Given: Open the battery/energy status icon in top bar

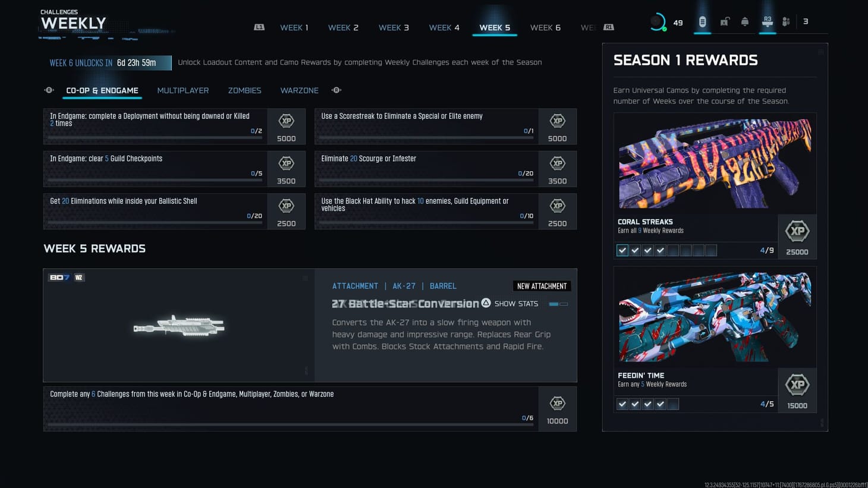Looking at the screenshot, I should click(x=702, y=21).
